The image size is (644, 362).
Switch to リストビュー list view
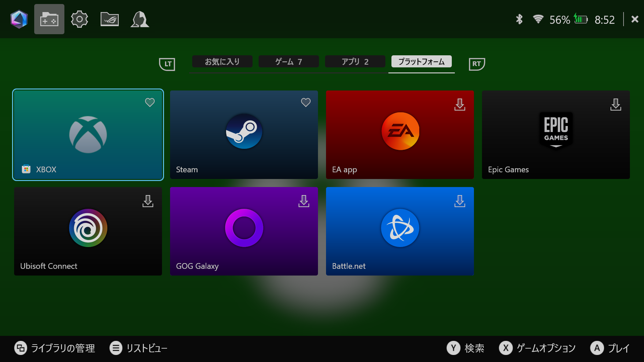139,348
